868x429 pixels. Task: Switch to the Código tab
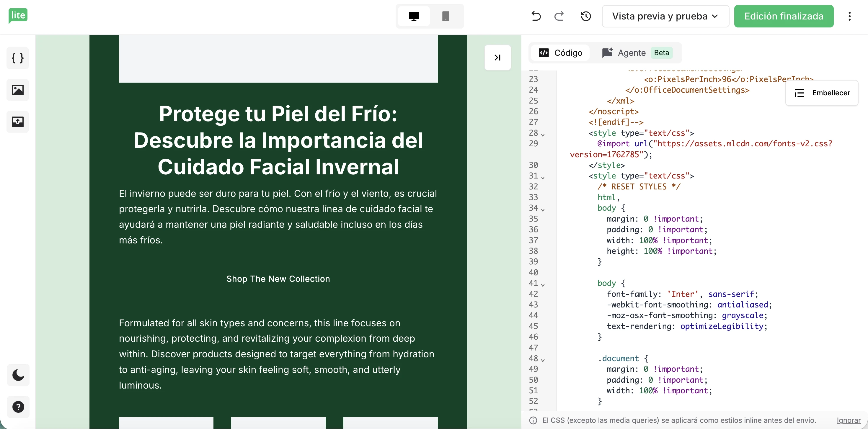point(560,53)
